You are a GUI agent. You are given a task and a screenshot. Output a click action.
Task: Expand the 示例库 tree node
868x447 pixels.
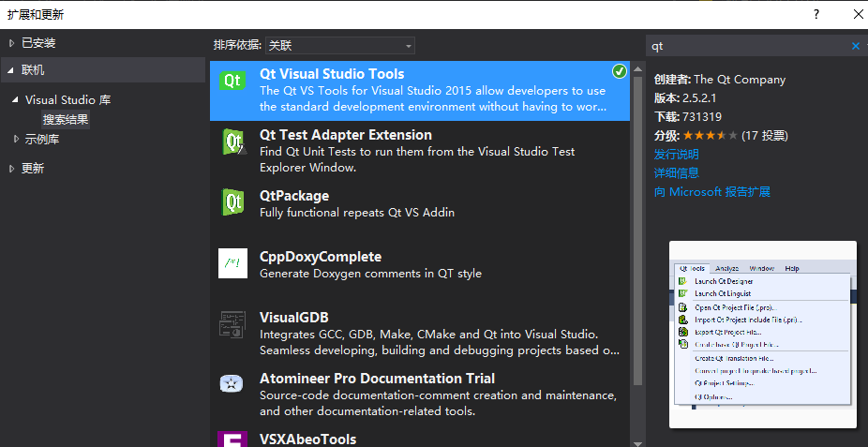[x=17, y=139]
